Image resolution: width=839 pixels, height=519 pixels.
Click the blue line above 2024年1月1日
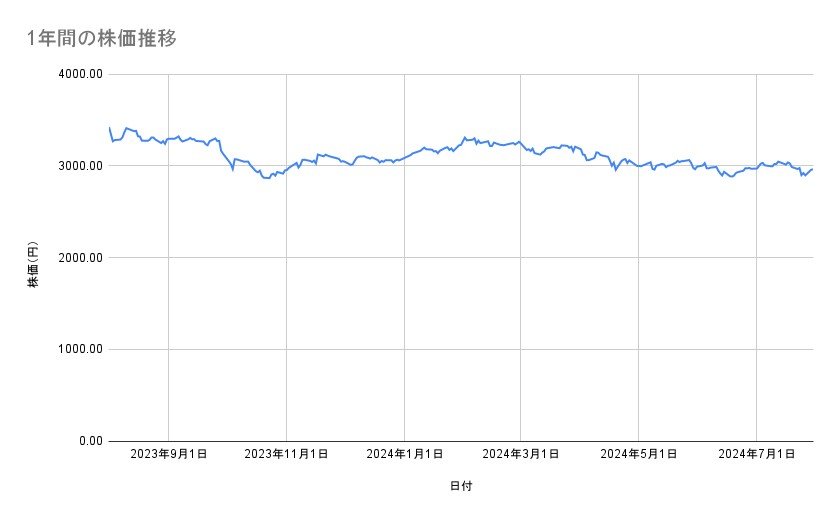tap(404, 157)
